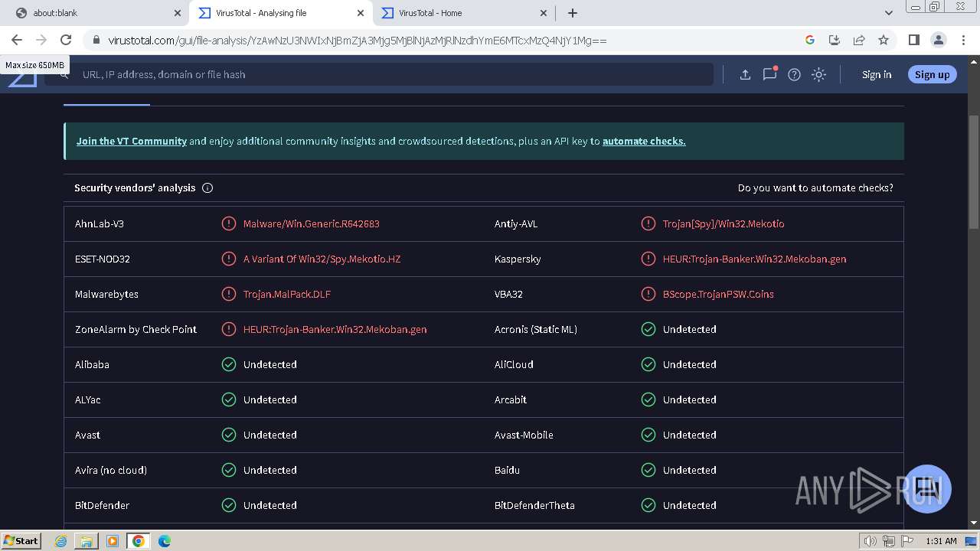Image resolution: width=980 pixels, height=551 pixels.
Task: Click the Sign up button
Action: pyautogui.click(x=932, y=74)
